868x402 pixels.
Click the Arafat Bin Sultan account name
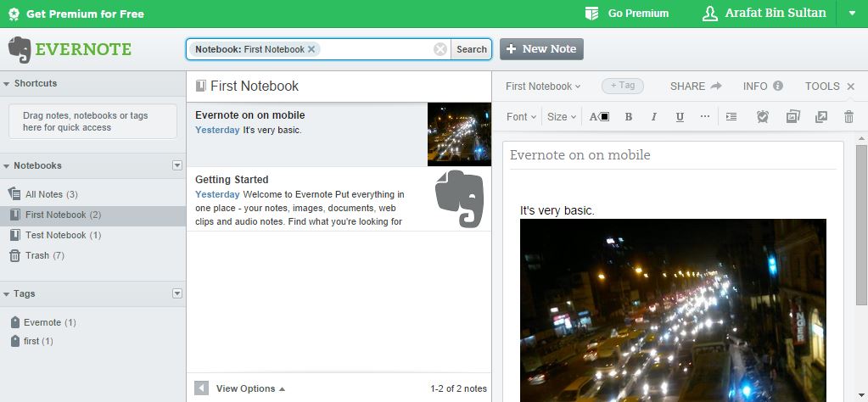pyautogui.click(x=776, y=14)
